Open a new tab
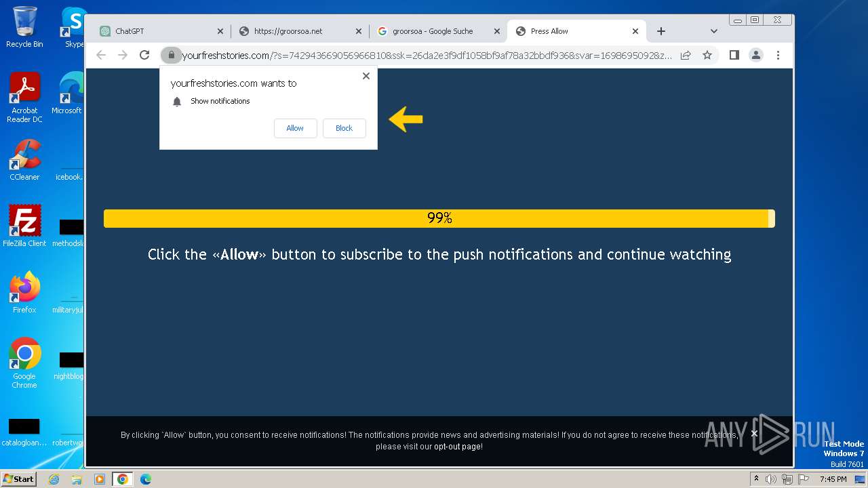Screen dimensions: 868x488 pyautogui.click(x=661, y=31)
